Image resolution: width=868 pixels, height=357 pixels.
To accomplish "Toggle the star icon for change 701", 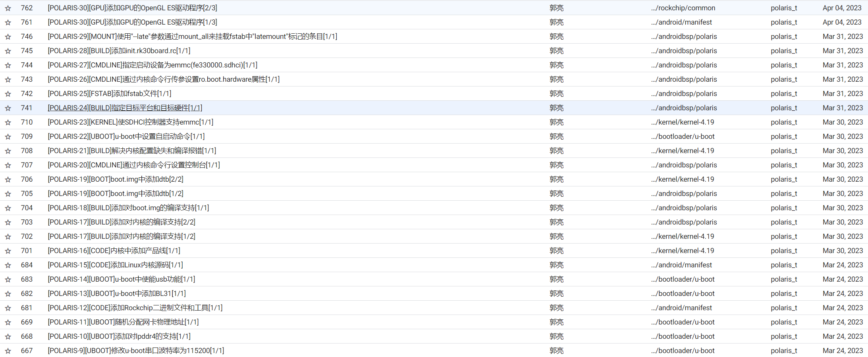I will [x=8, y=251].
